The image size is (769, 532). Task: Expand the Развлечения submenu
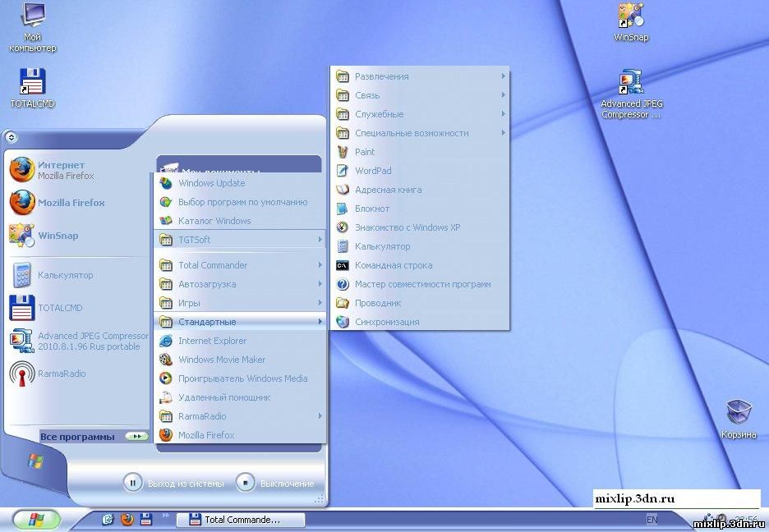click(420, 76)
